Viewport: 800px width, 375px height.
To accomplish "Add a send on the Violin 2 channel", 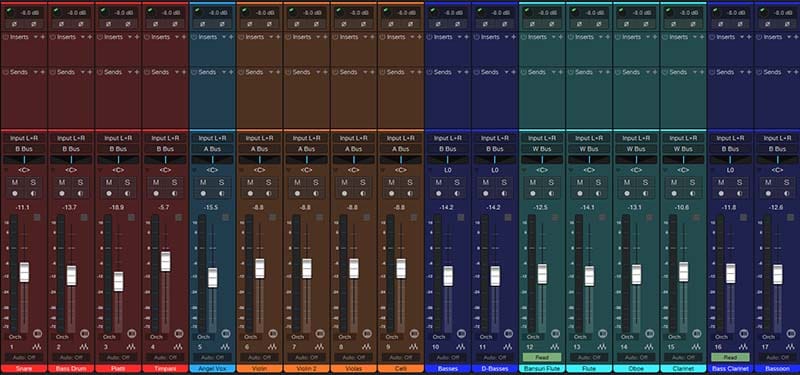I will [x=325, y=72].
